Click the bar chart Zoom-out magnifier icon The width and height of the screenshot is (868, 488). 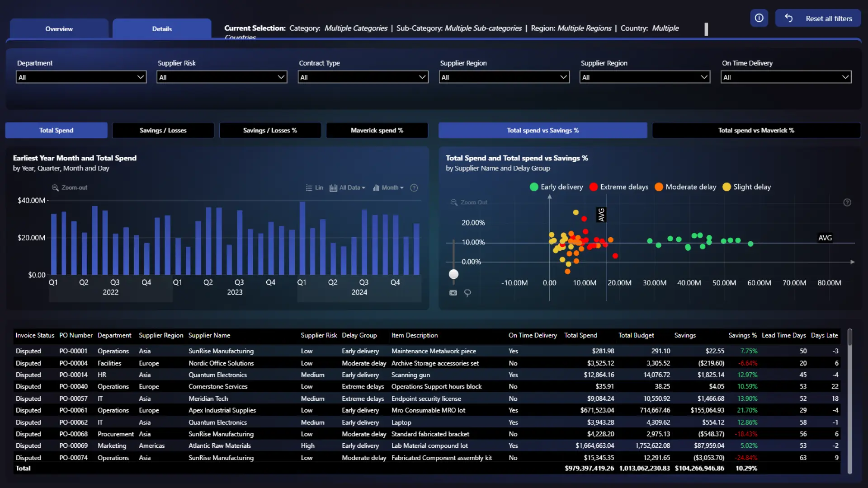point(55,188)
